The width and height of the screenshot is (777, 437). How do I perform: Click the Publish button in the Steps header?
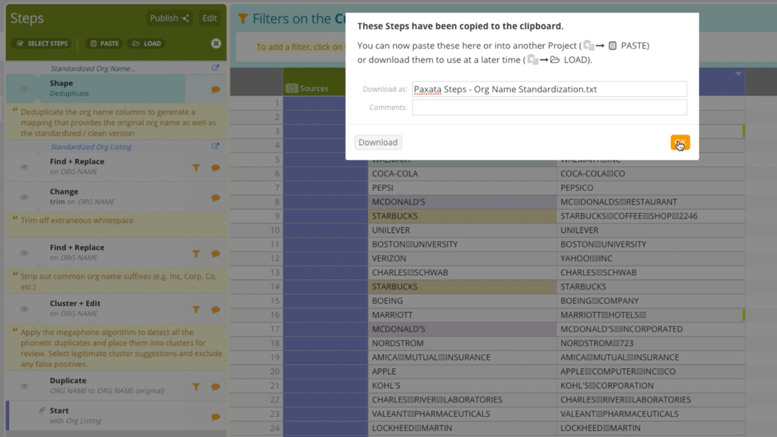coord(169,18)
